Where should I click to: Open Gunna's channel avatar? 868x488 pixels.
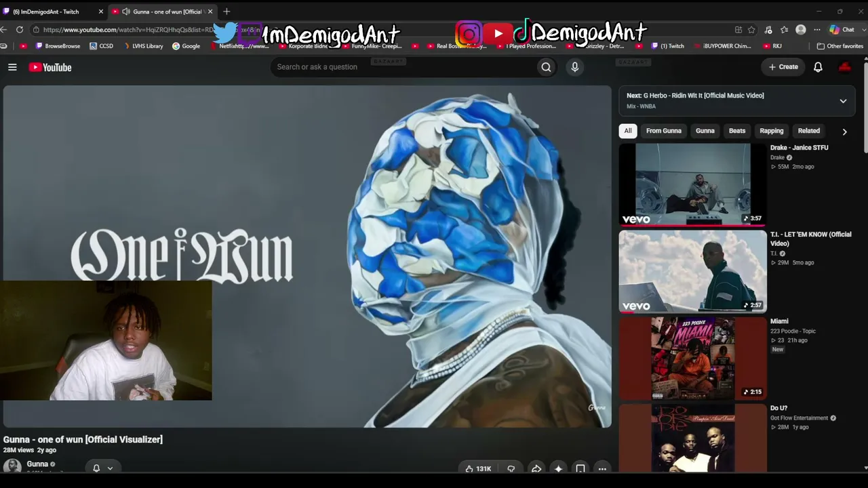coord(12,466)
